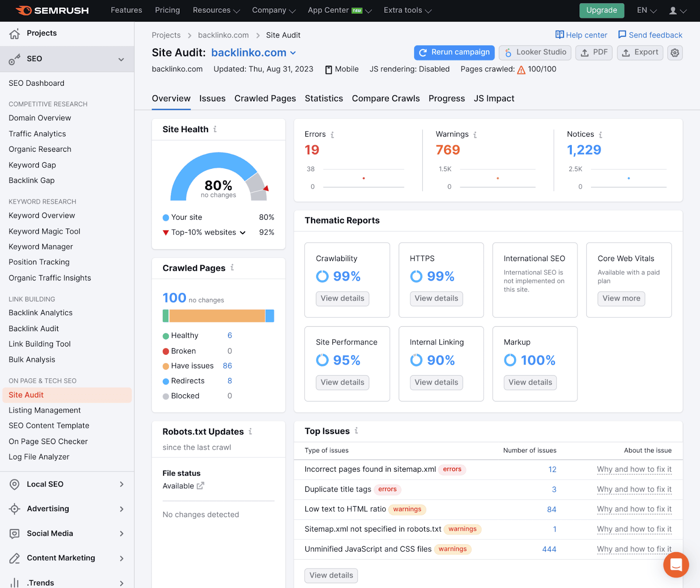Switch to the Compare Crawls tab
This screenshot has width=700, height=588.
coord(386,98)
